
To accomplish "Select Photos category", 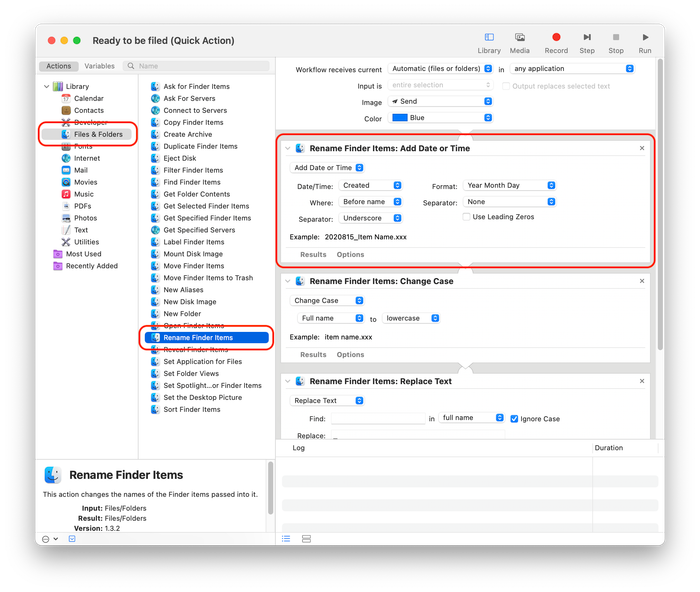I will (85, 218).
